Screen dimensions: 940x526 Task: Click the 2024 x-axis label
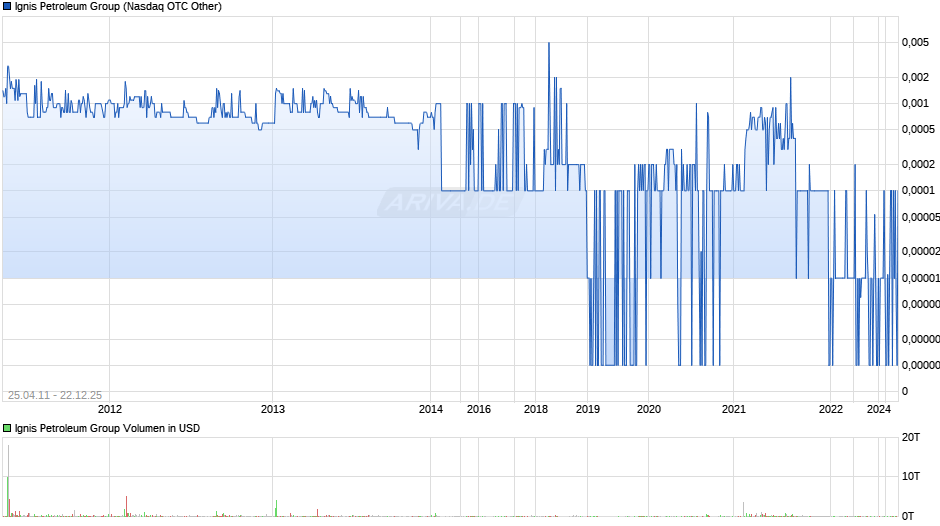(879, 409)
